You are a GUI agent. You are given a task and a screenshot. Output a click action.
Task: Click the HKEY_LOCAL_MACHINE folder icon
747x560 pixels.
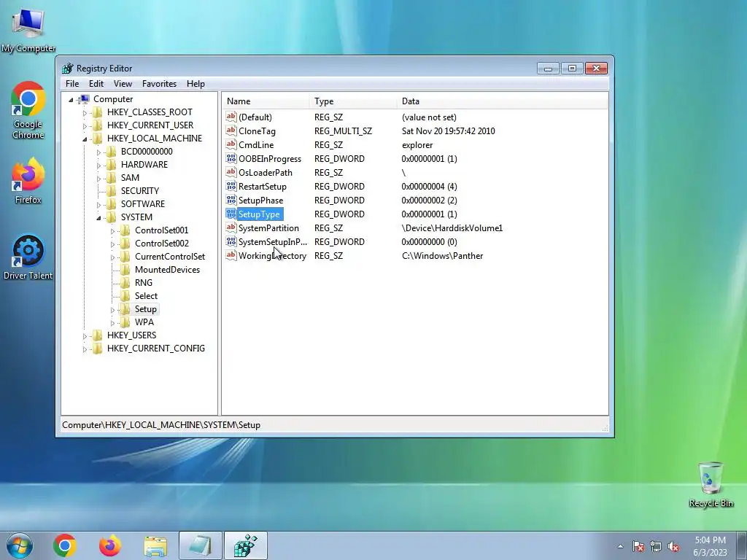(97, 139)
